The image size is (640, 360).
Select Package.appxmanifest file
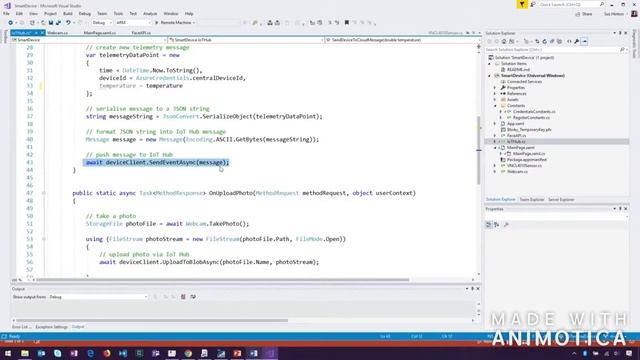[x=527, y=160]
